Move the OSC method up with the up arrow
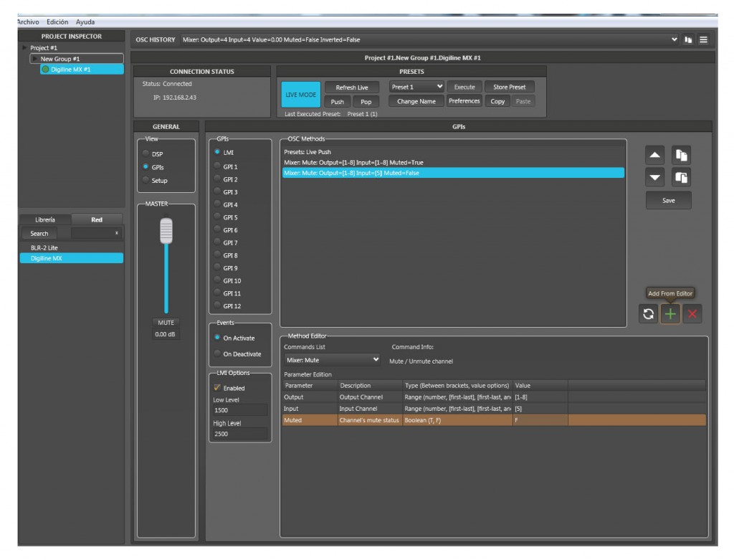Screen dimensions: 734x560 tap(657, 154)
